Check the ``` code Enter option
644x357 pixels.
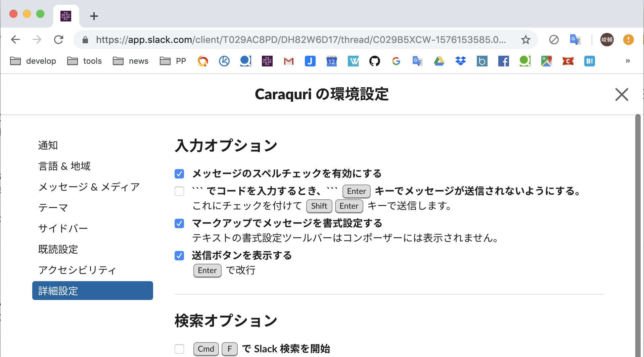tap(179, 191)
